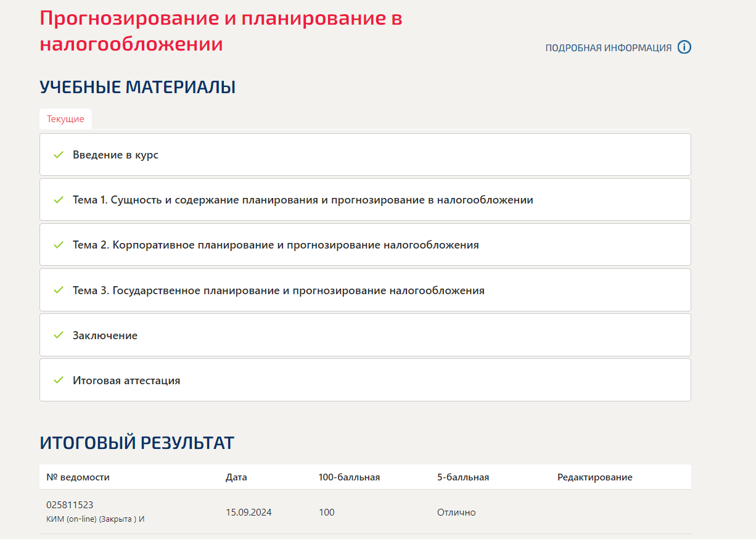Click the checkmark icon next to Тема 1
This screenshot has width=756, height=539.
59,200
